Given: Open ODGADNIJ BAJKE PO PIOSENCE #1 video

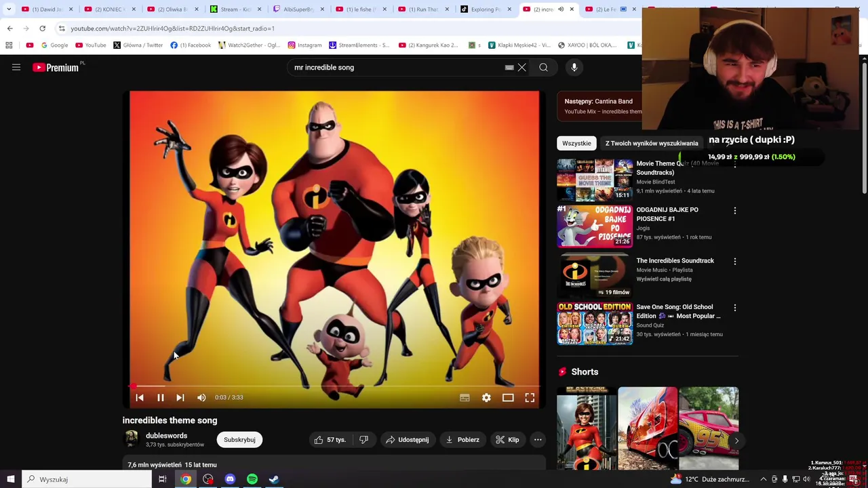Looking at the screenshot, I should pyautogui.click(x=595, y=226).
